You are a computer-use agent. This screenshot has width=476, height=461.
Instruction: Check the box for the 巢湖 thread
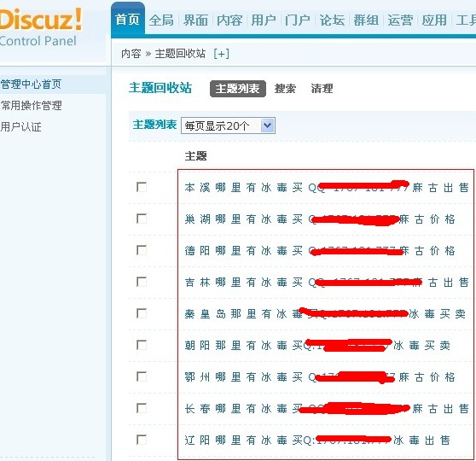click(x=142, y=219)
